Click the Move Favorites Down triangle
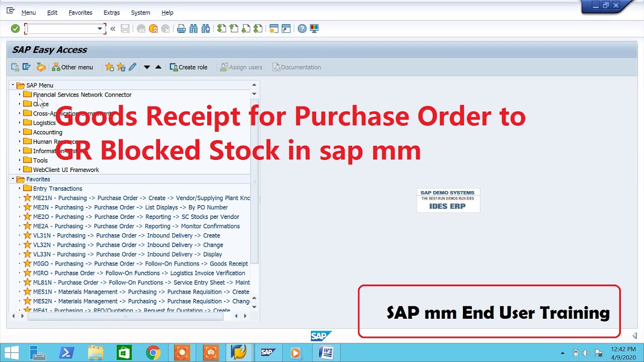644x362 pixels. pos(147,67)
